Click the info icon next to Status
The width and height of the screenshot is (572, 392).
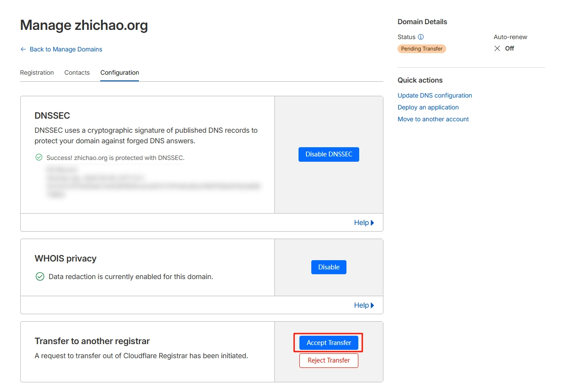point(421,37)
